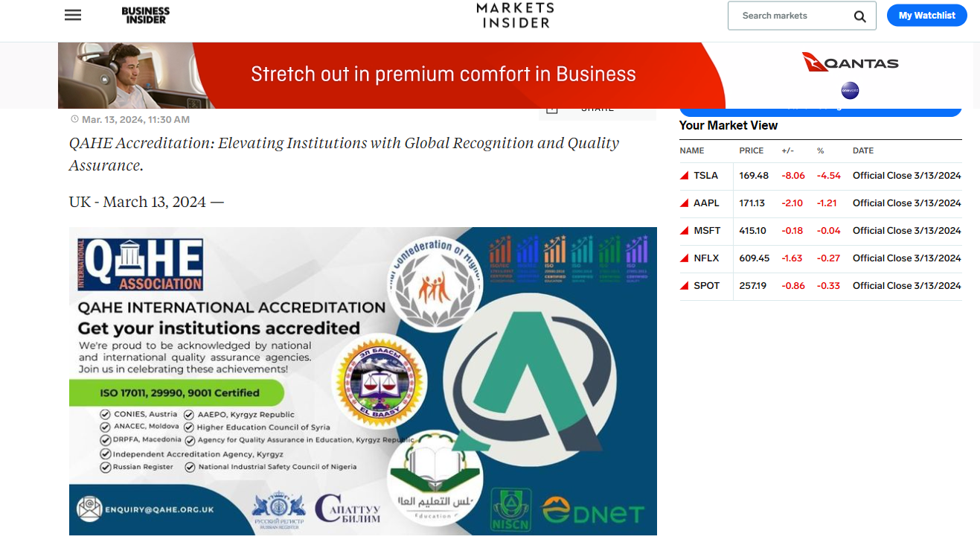
Task: Click the Cyrillic Сапаттуу Билим logo
Action: (x=348, y=509)
